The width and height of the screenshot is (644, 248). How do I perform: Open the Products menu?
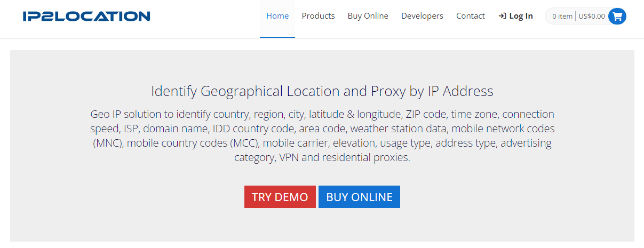(318, 16)
